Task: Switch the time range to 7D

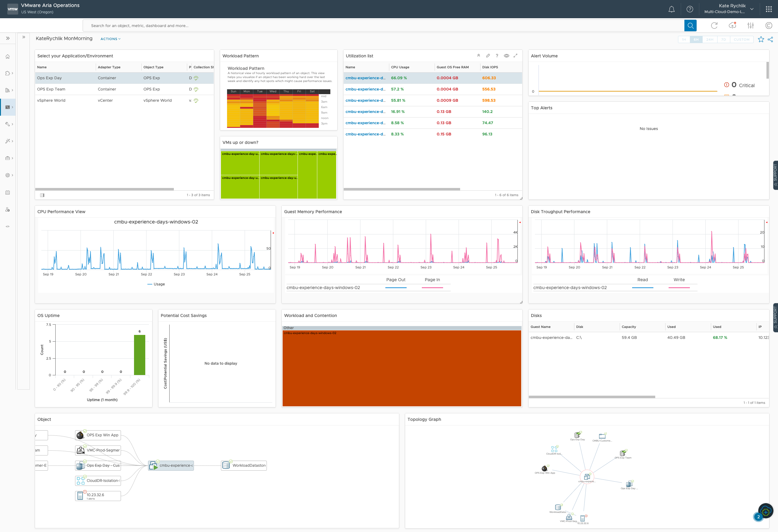Action: pyautogui.click(x=723, y=39)
